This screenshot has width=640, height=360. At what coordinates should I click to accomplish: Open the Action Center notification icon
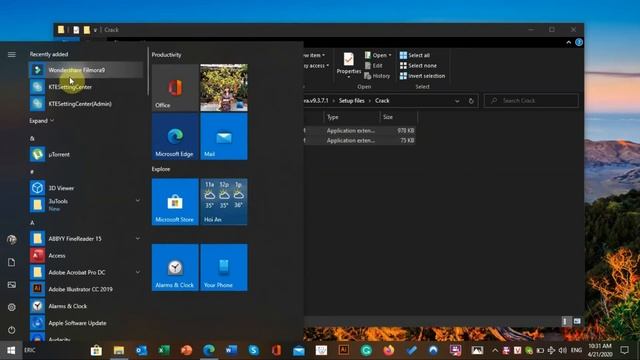(x=624, y=350)
